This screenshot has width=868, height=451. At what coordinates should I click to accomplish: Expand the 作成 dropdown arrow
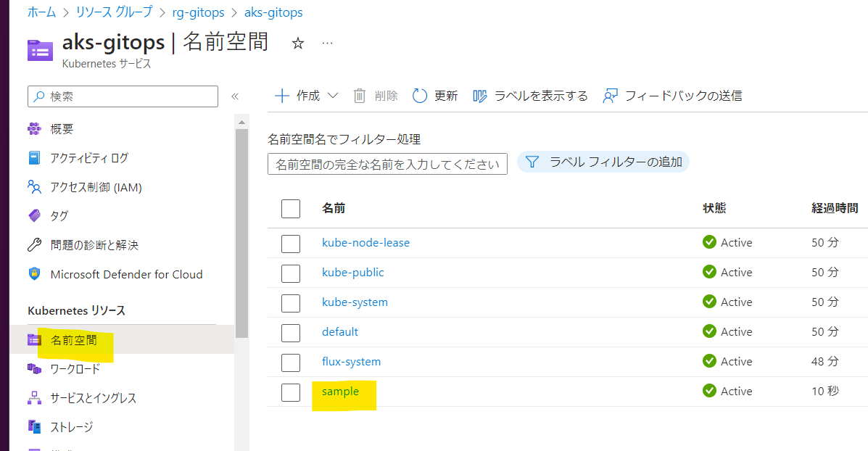[333, 96]
